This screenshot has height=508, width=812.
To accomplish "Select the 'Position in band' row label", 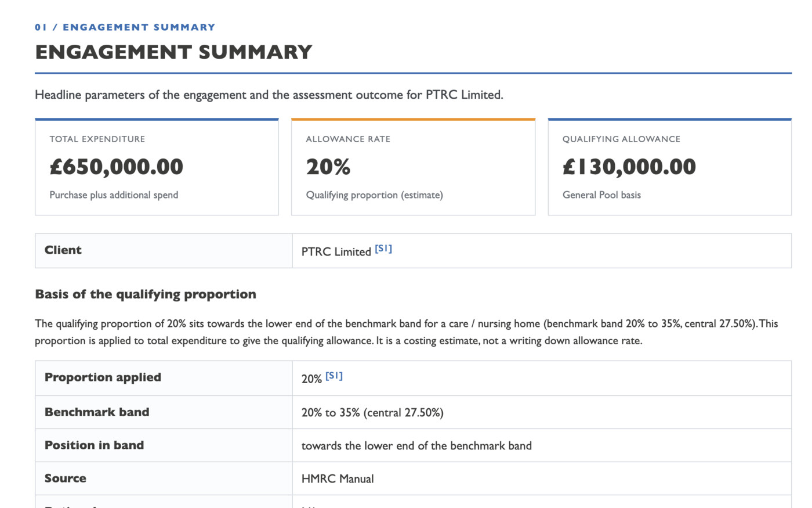I will pyautogui.click(x=94, y=445).
